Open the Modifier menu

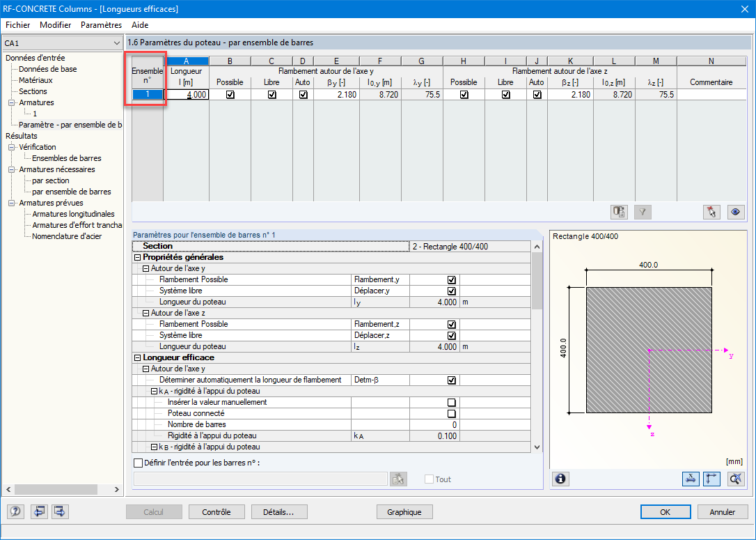click(56, 25)
